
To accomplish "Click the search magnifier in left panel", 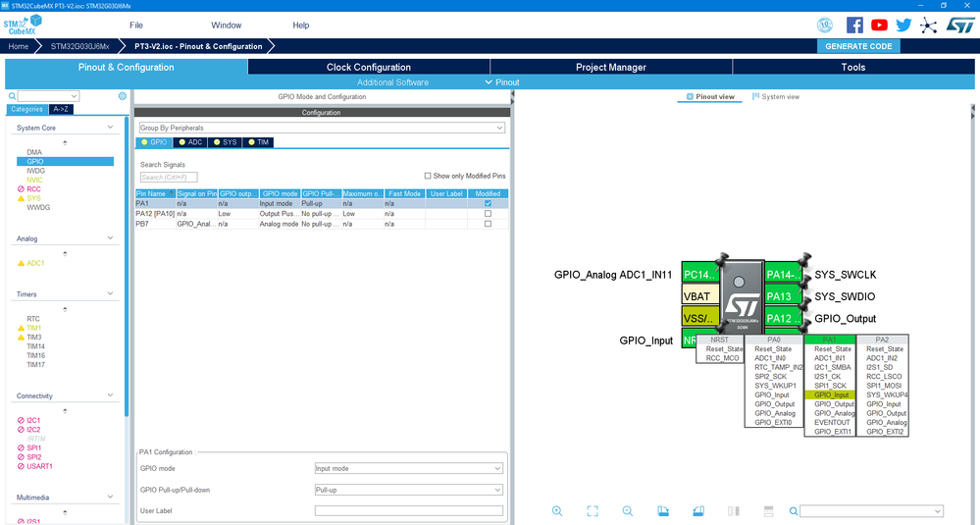I will coord(12,96).
